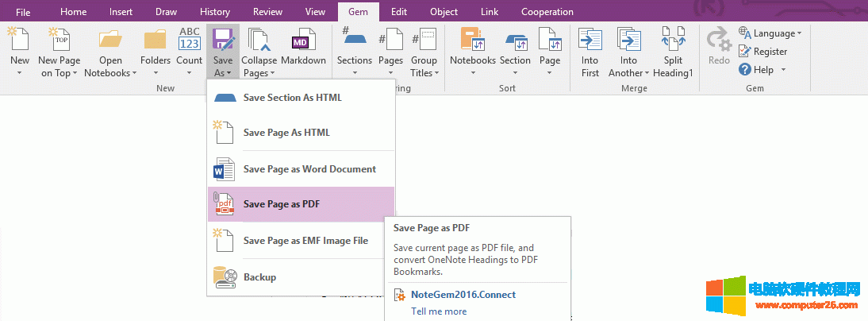The image size is (868, 321).
Task: Click the Sort Notebooks icon
Action: click(x=472, y=41)
